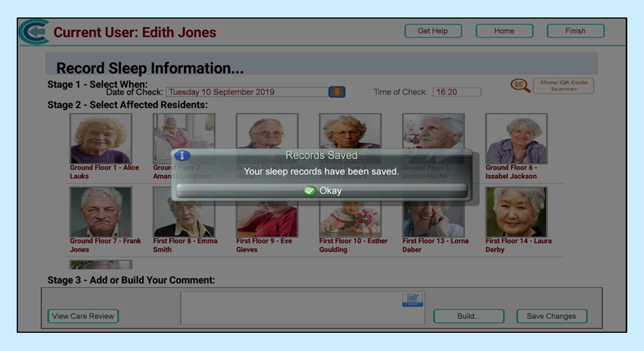Select resident Esther Goulding photo
The width and height of the screenshot is (644, 351).
tap(350, 219)
